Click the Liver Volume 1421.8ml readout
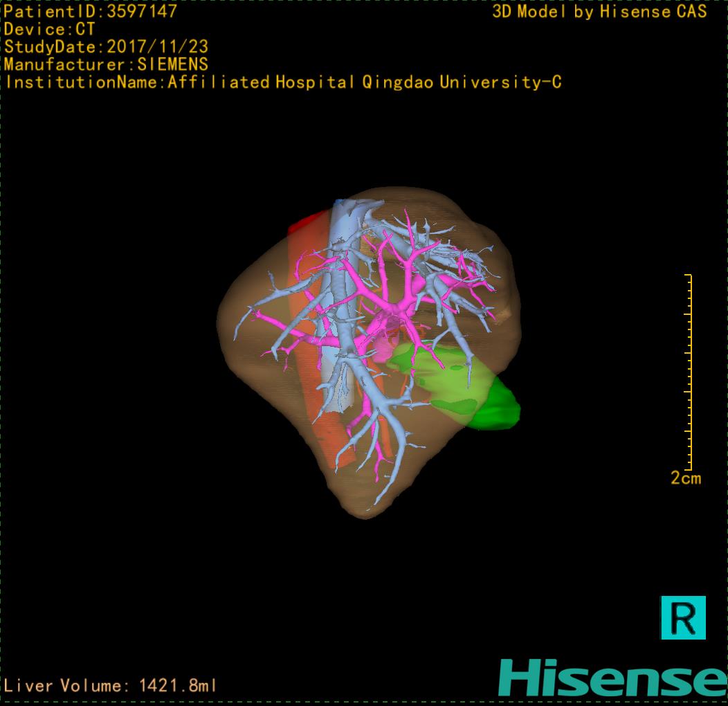Screen dimensions: 728x706 coord(111,686)
